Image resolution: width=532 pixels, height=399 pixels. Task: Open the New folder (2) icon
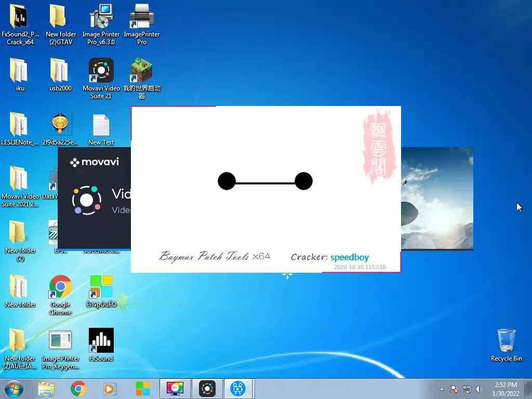click(x=20, y=241)
